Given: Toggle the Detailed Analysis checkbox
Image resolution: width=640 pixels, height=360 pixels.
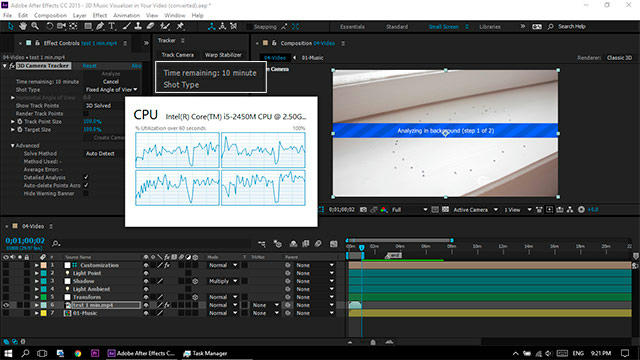Looking at the screenshot, I should coord(86,178).
